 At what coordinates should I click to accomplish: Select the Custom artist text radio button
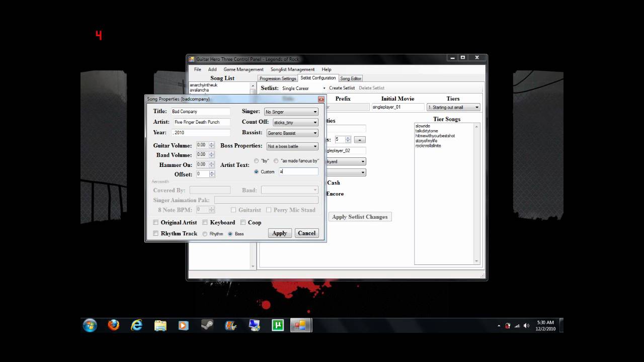256,171
